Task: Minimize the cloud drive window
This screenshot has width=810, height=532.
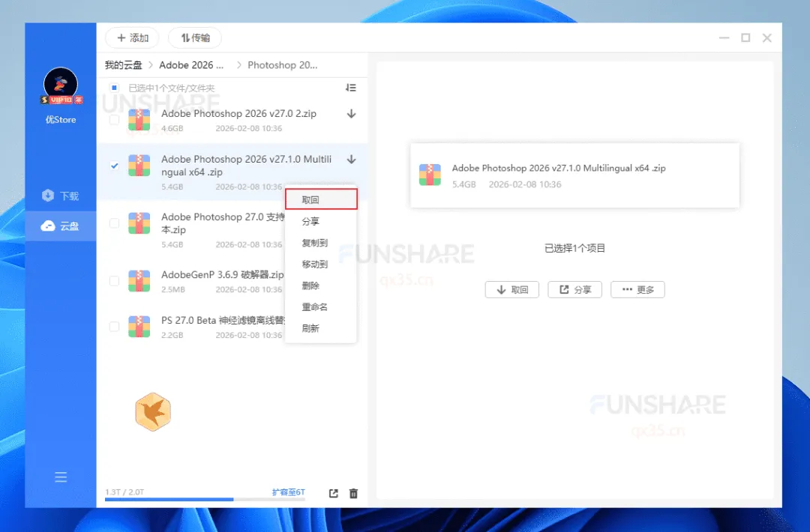Action: point(724,37)
